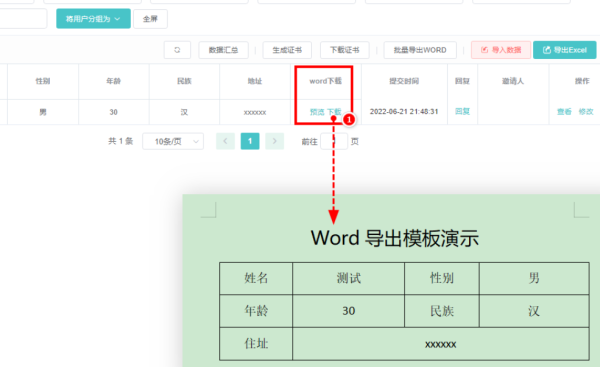This screenshot has width=600, height=367.
Task: Select page 1 in pagination
Action: [250, 141]
